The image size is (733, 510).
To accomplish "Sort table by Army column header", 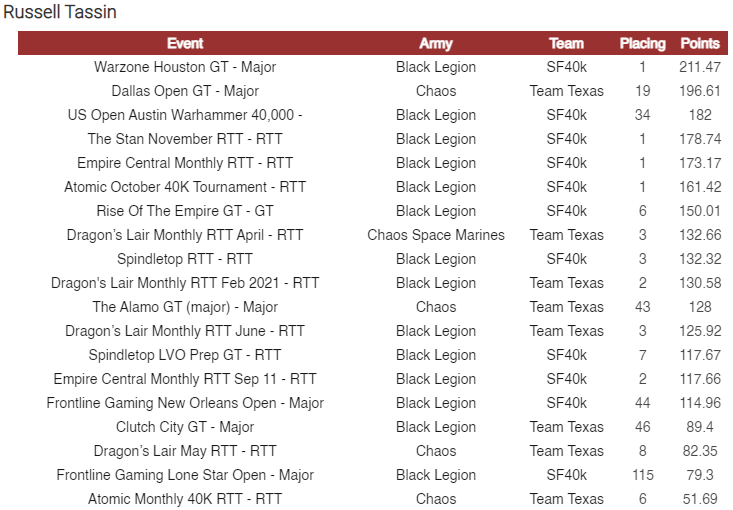I will coord(436,43).
